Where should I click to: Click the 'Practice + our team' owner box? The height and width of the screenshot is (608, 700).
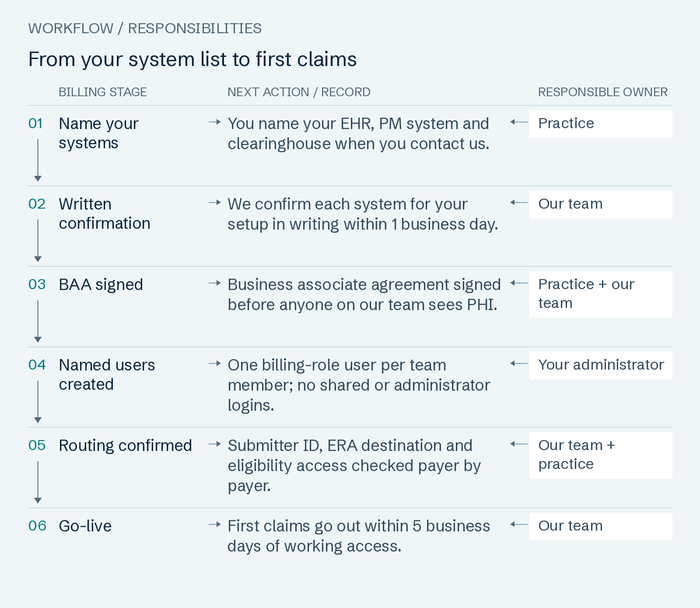point(601,294)
